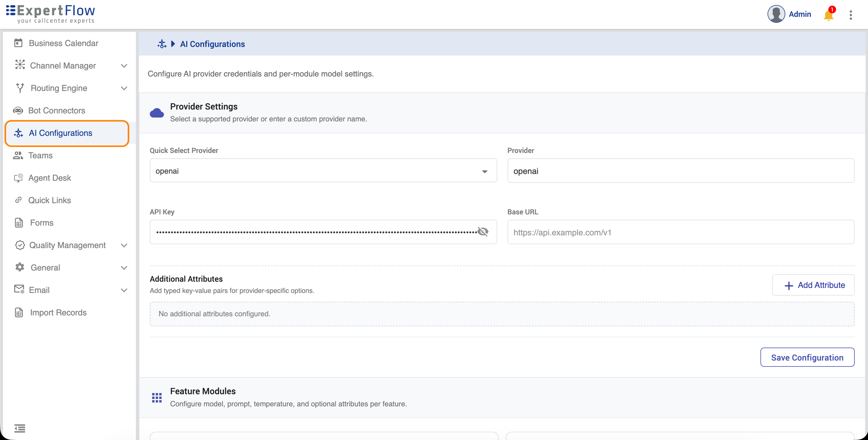Open the Quick Select Provider dropdown
Image resolution: width=868 pixels, height=440 pixels.
(x=323, y=170)
